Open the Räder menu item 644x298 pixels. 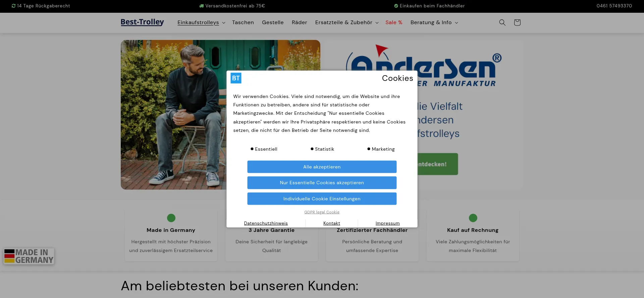point(299,22)
